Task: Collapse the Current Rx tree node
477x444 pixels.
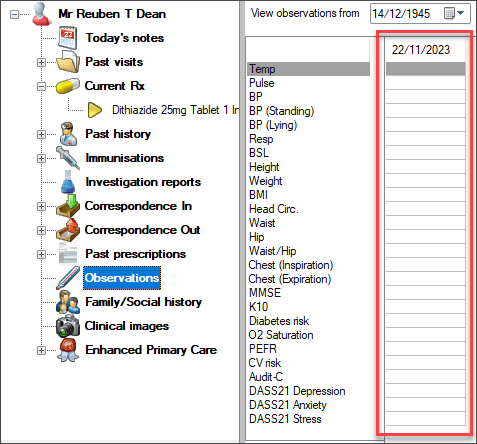Action: tap(41, 86)
